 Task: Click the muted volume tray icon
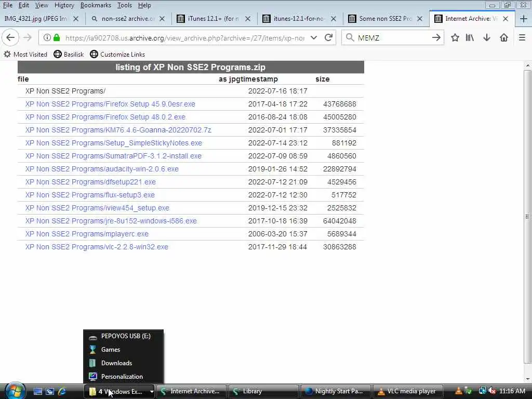coord(492,391)
